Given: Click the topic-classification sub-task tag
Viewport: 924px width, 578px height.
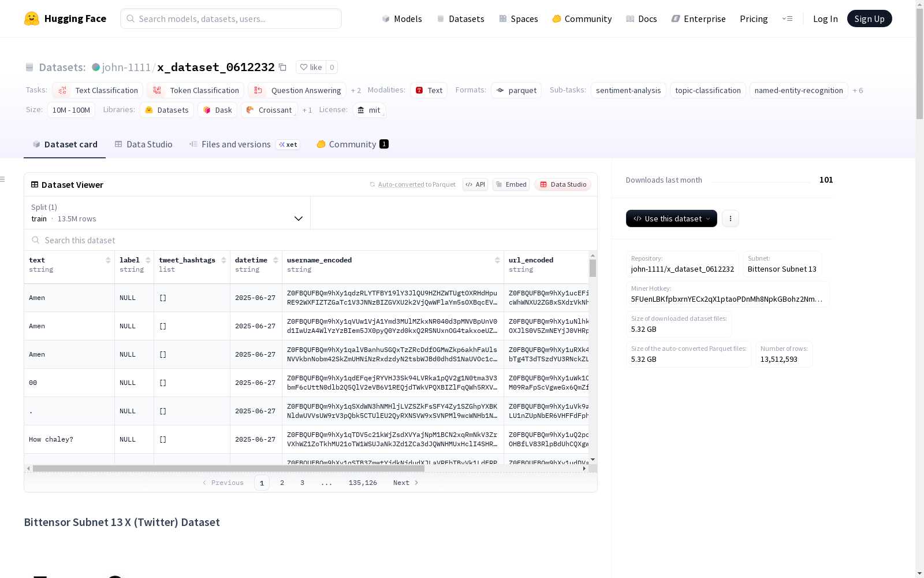Looking at the screenshot, I should (x=708, y=90).
